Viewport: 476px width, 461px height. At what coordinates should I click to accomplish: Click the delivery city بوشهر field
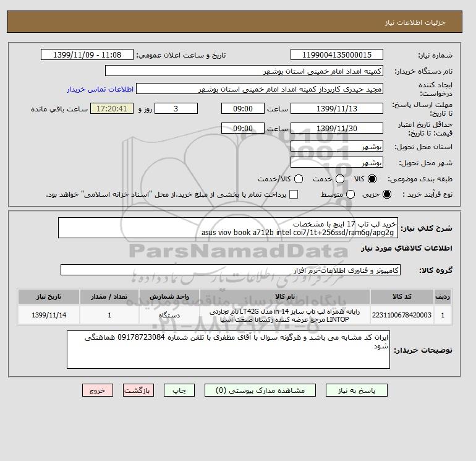337,163
